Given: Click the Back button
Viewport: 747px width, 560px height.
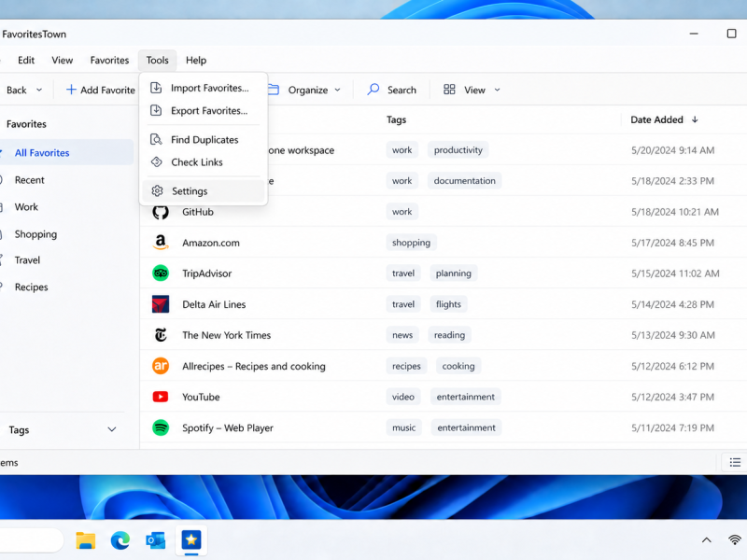Looking at the screenshot, I should [x=17, y=90].
